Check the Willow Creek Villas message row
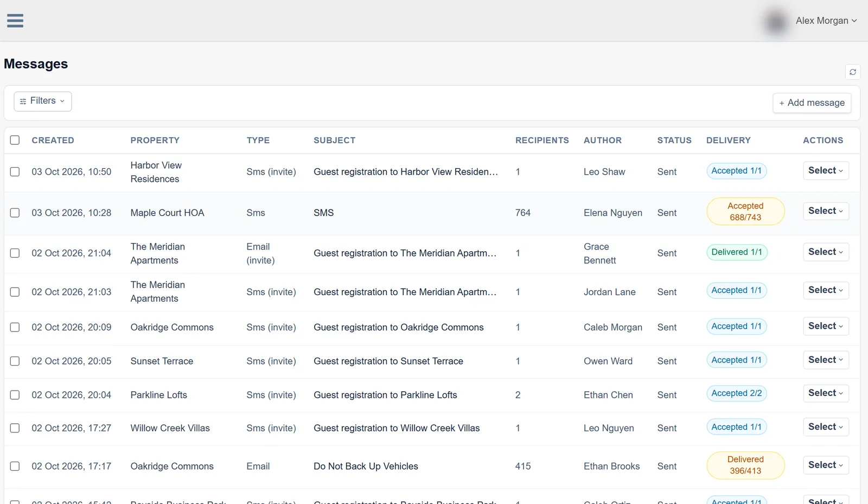 (x=15, y=428)
